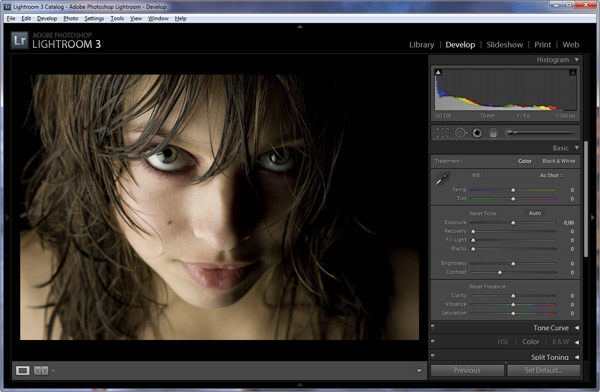600x392 pixels.
Task: Open the toolbar content dropdown arrow
Action: click(x=419, y=371)
